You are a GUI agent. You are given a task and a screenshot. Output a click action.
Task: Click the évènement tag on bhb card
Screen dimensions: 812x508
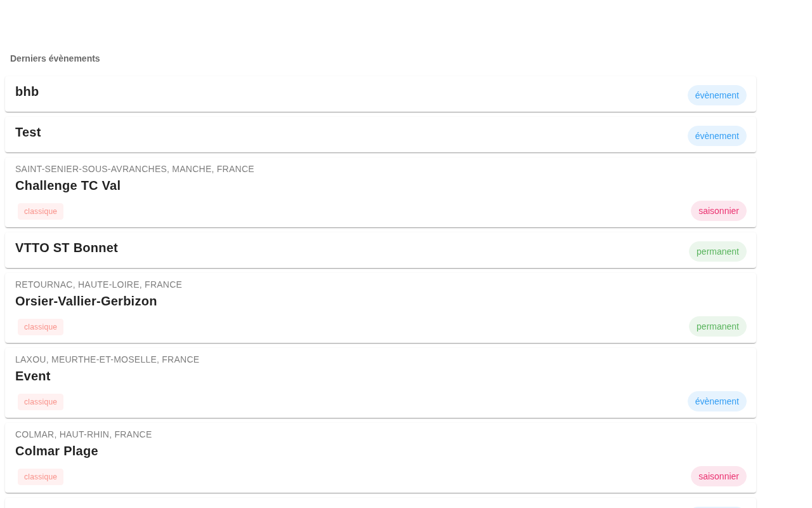click(717, 95)
